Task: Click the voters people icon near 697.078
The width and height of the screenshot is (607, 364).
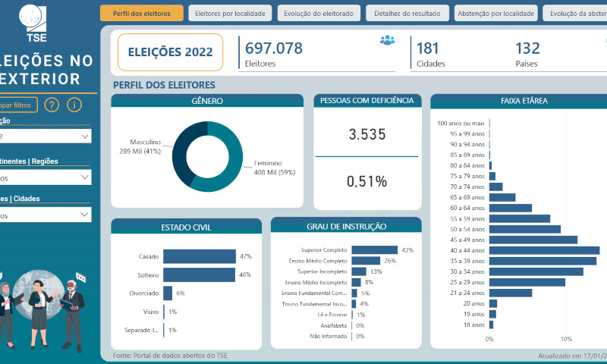Action: point(387,40)
